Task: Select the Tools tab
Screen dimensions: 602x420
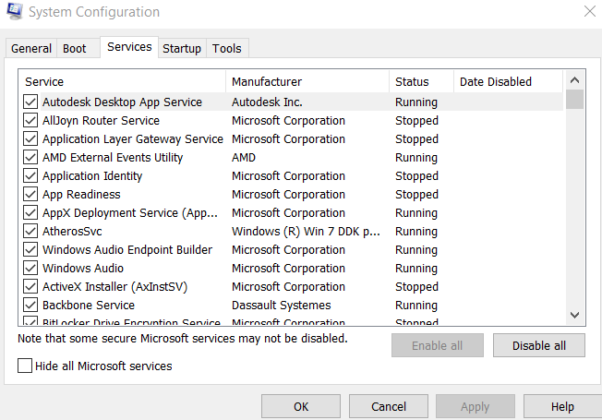Action: click(x=227, y=48)
